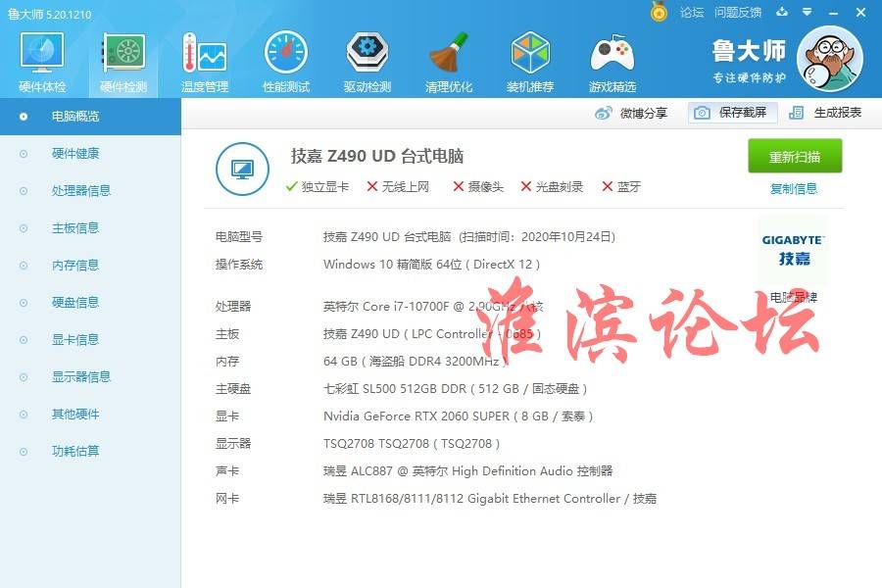Click the GIGABYTE 技嘉 brand logo

793,251
